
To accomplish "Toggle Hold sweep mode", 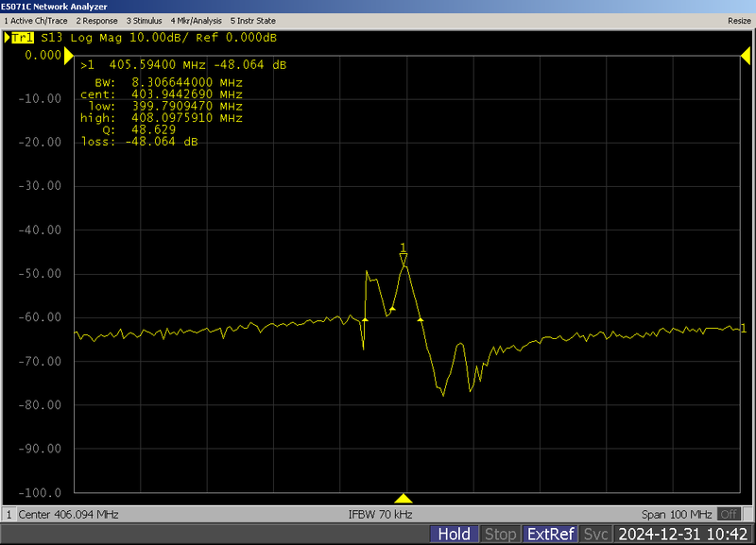I will (x=455, y=533).
